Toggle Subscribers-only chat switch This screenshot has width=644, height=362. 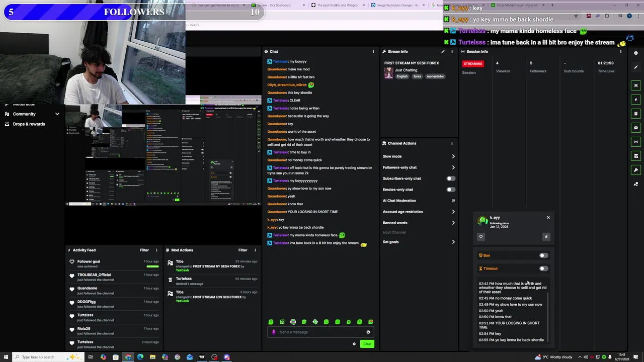(451, 178)
